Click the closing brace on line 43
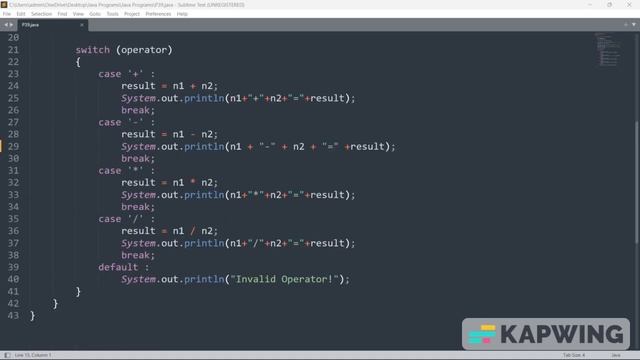 click(x=33, y=316)
